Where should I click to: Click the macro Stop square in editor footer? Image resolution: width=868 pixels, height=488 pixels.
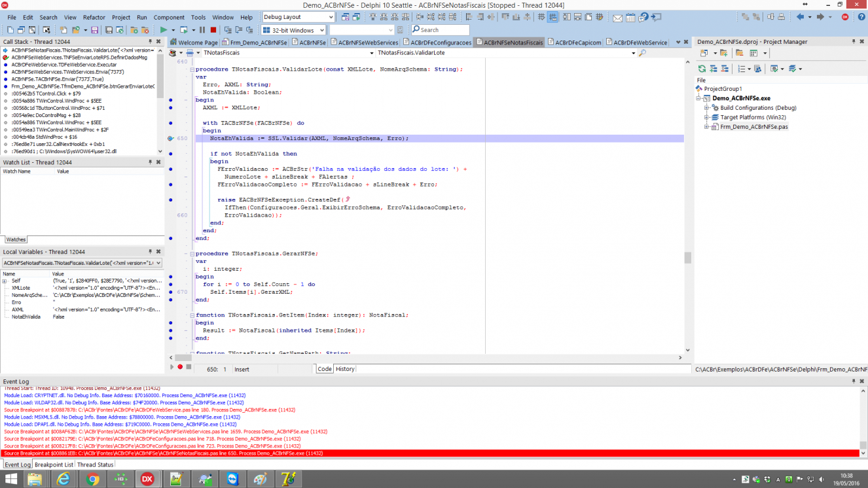(189, 367)
